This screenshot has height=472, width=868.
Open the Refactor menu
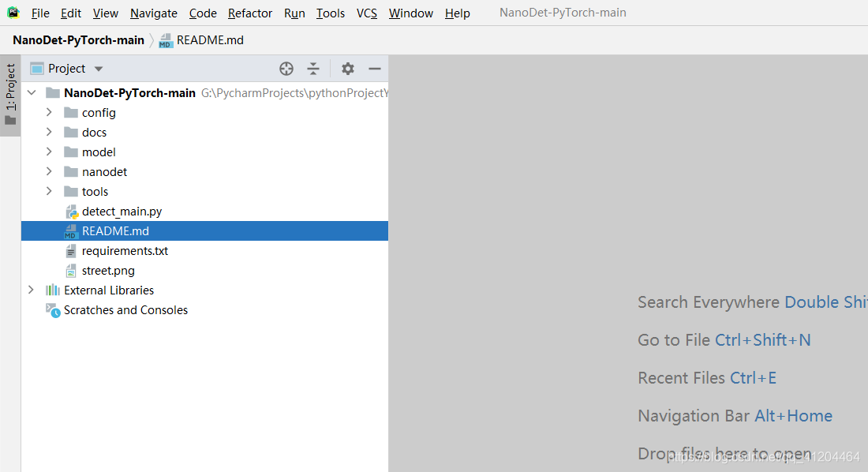point(250,13)
